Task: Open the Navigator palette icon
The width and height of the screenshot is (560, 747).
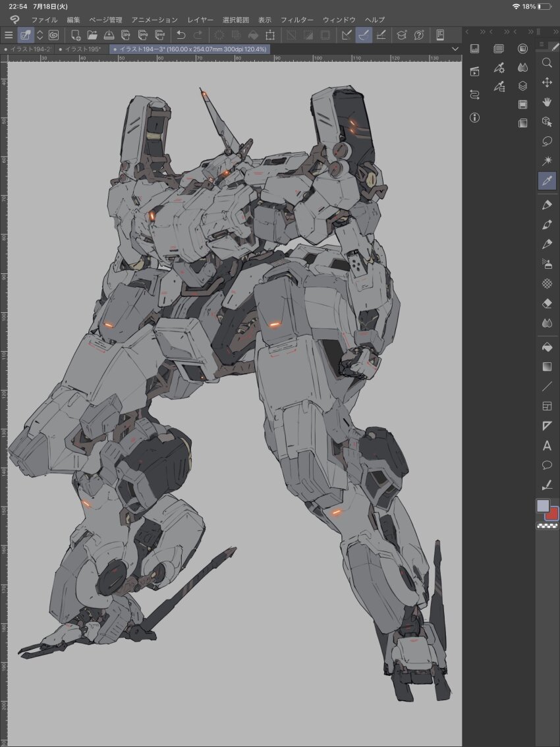Action: [474, 49]
